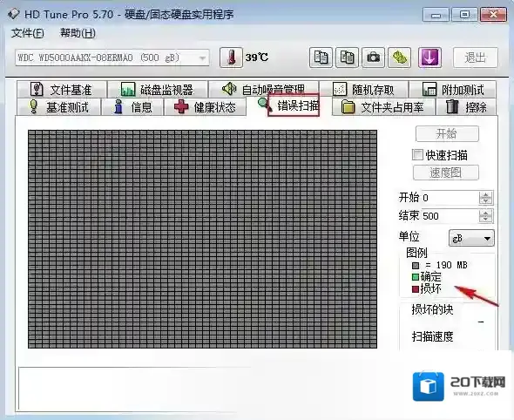Minimize the HD Tune Pro window
The width and height of the screenshot is (514, 420).
coord(436,15)
